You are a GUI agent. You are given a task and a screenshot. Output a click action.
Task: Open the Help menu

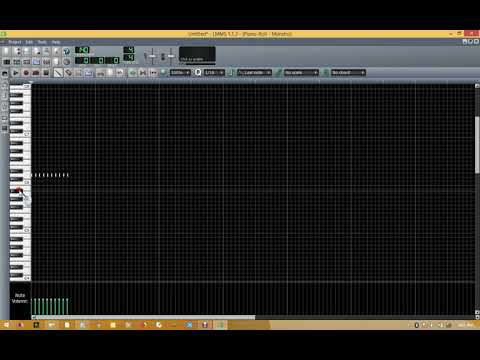pos(56,42)
